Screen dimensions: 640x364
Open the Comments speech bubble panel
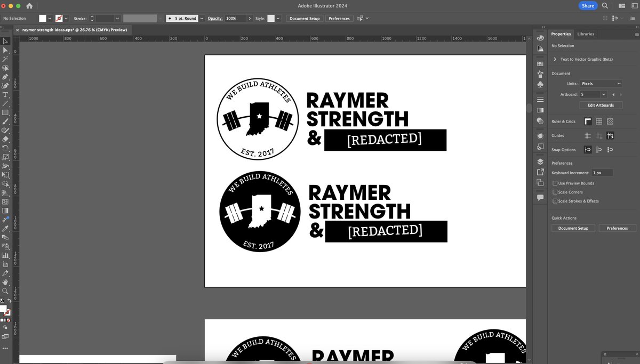[x=540, y=197]
